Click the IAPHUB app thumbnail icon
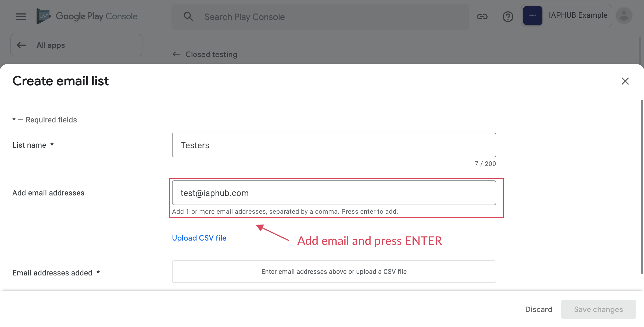This screenshot has height=327, width=644. [532, 16]
